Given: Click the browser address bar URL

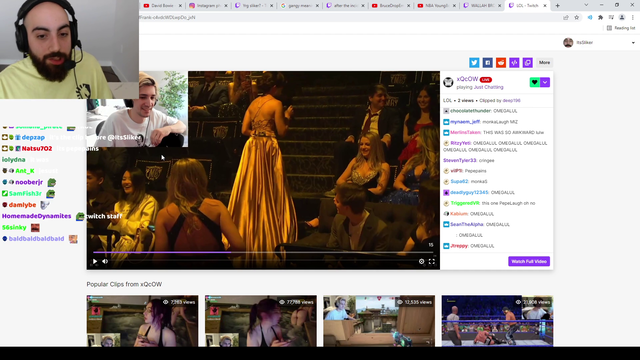Looking at the screenshot, I should 167,18.
